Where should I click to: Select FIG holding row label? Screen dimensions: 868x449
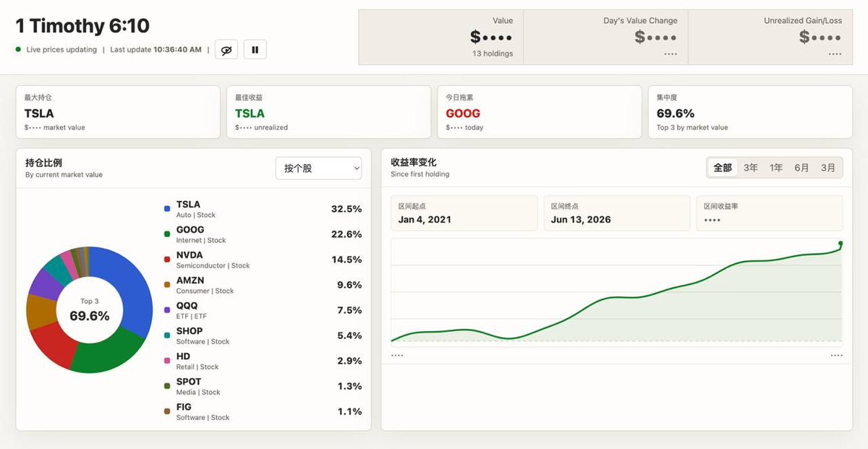(x=184, y=407)
